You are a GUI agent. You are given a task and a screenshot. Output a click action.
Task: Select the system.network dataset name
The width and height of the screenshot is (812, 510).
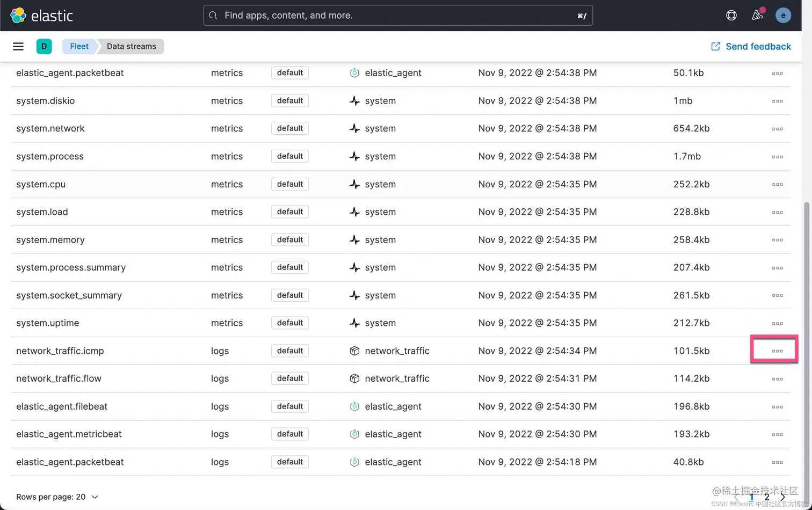(x=50, y=128)
